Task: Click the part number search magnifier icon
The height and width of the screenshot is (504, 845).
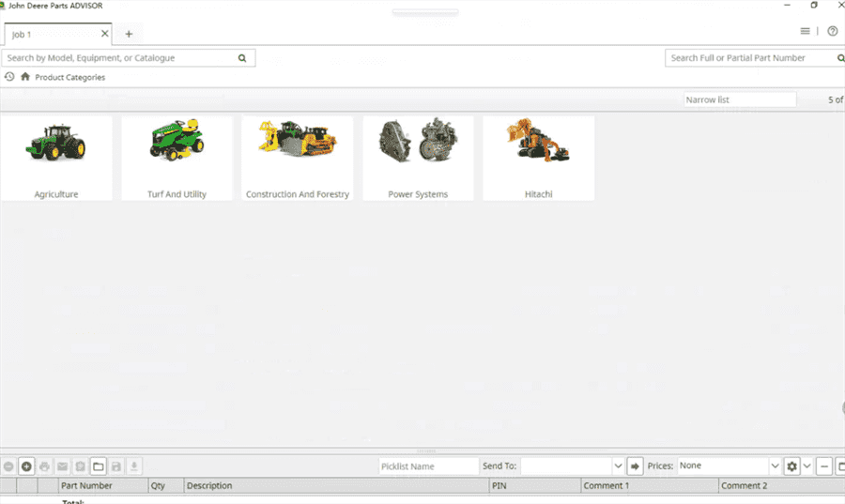Action: click(x=840, y=58)
